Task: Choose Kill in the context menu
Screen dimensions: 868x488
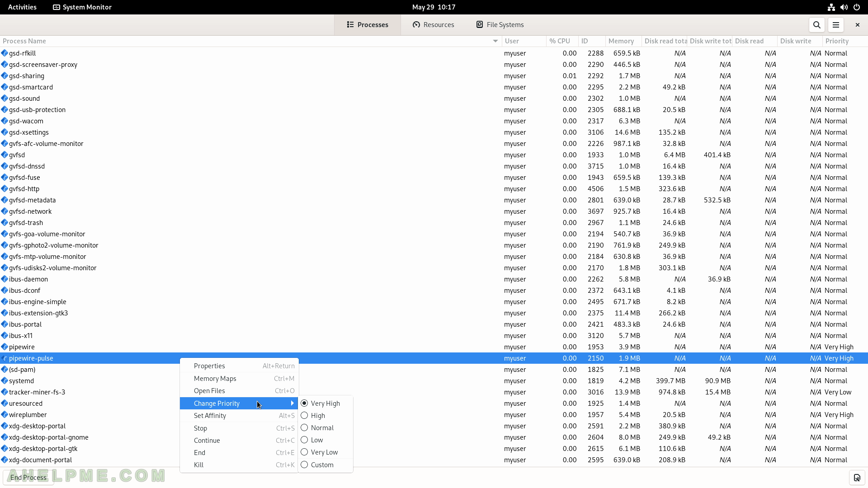Action: pos(239,465)
